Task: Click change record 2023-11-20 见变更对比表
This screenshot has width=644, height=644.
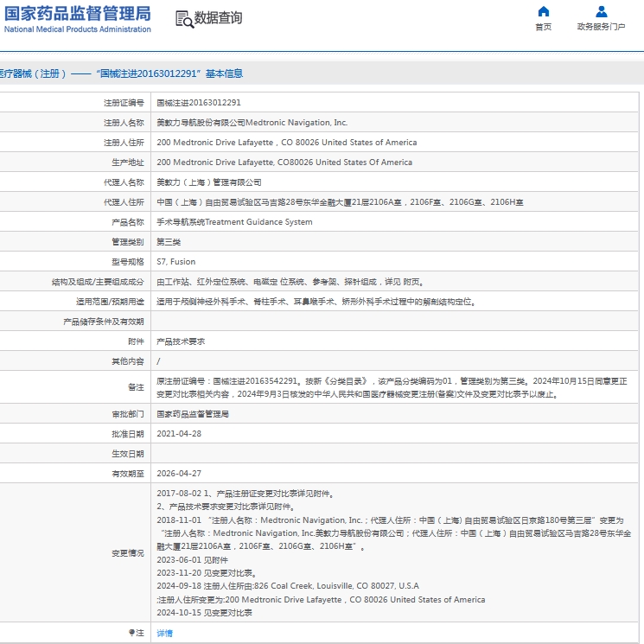Action: click(207, 573)
